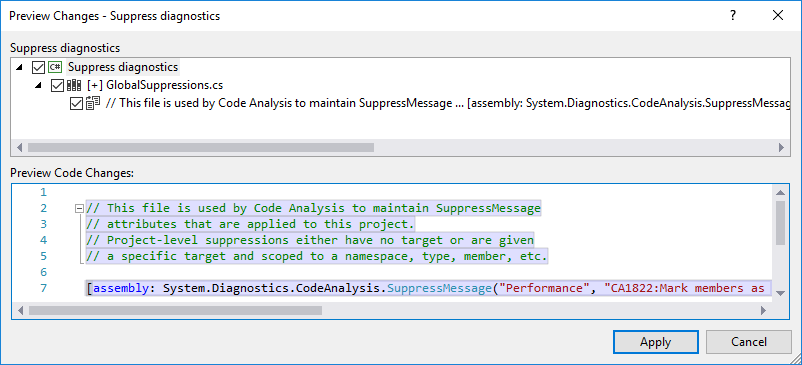802x365 pixels.
Task: Click the left arrow of tree view horizontal scrollbar
Action: coord(19,147)
